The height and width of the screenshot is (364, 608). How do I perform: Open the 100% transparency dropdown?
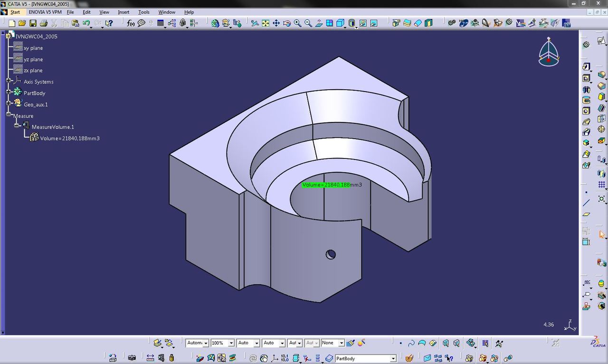pos(231,343)
